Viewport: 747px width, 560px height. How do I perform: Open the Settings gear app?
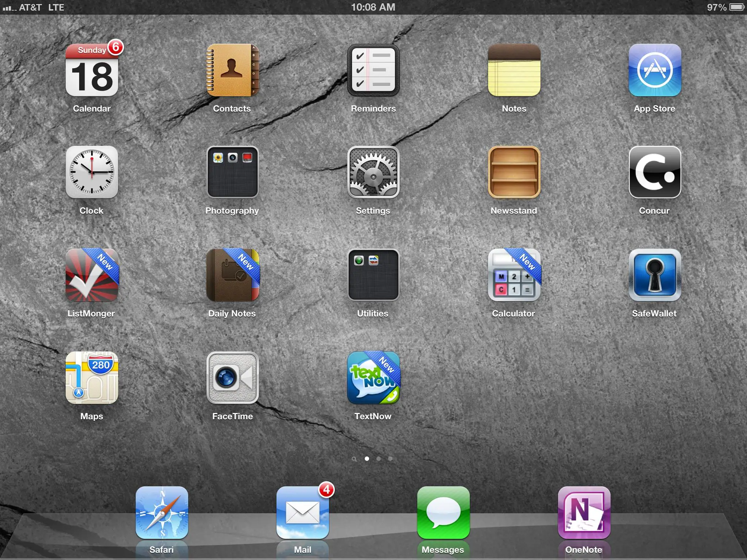point(373,172)
